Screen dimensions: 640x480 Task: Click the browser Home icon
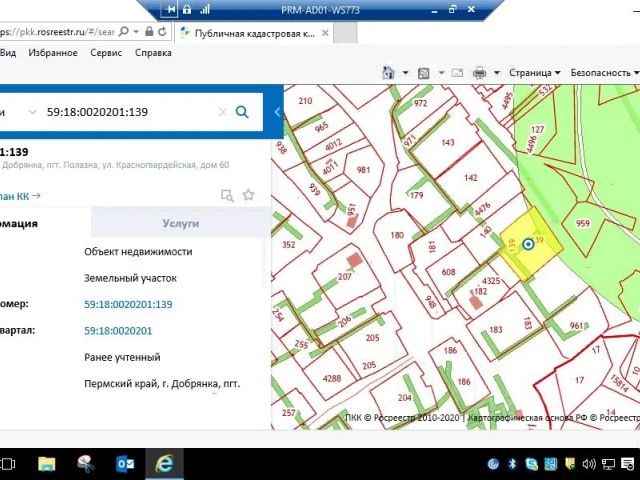388,73
